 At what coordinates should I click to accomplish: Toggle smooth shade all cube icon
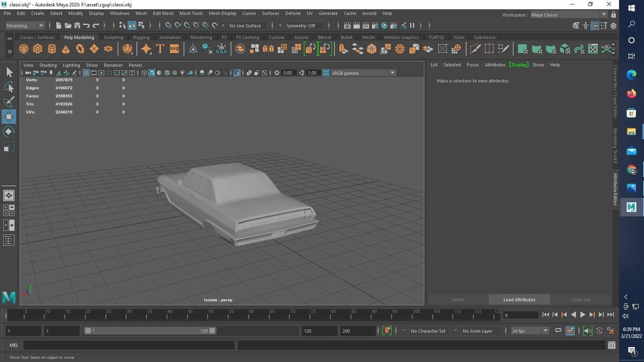[x=152, y=73]
